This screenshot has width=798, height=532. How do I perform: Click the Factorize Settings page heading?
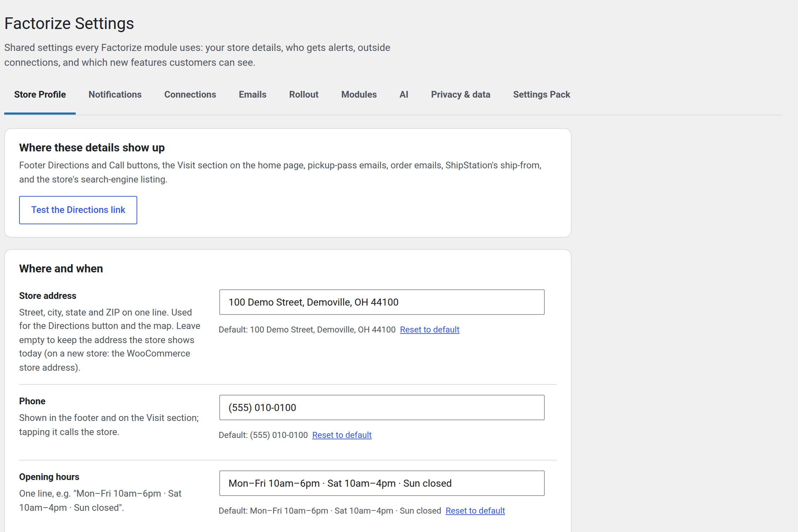click(69, 24)
